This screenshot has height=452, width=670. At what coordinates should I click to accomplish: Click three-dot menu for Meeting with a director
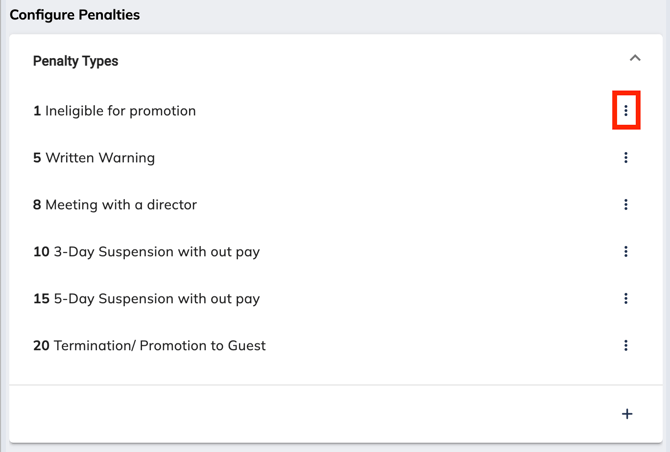pyautogui.click(x=626, y=204)
